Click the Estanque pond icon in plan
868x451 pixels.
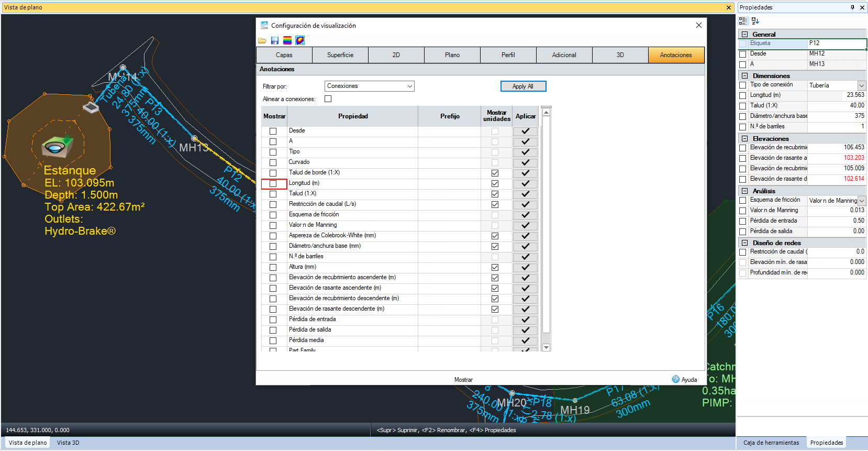tap(57, 146)
